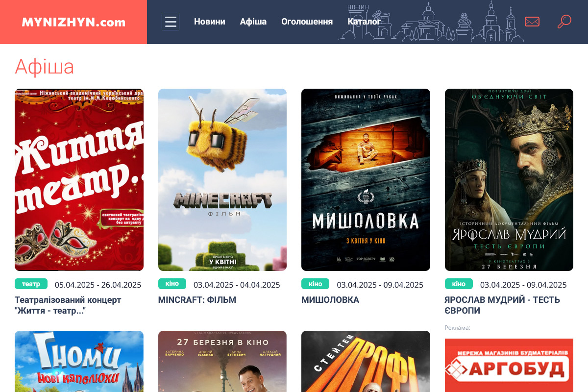Click the кіно tag beside Мишоловка dates
Viewport: 588px width, 392px height.
[x=315, y=284]
